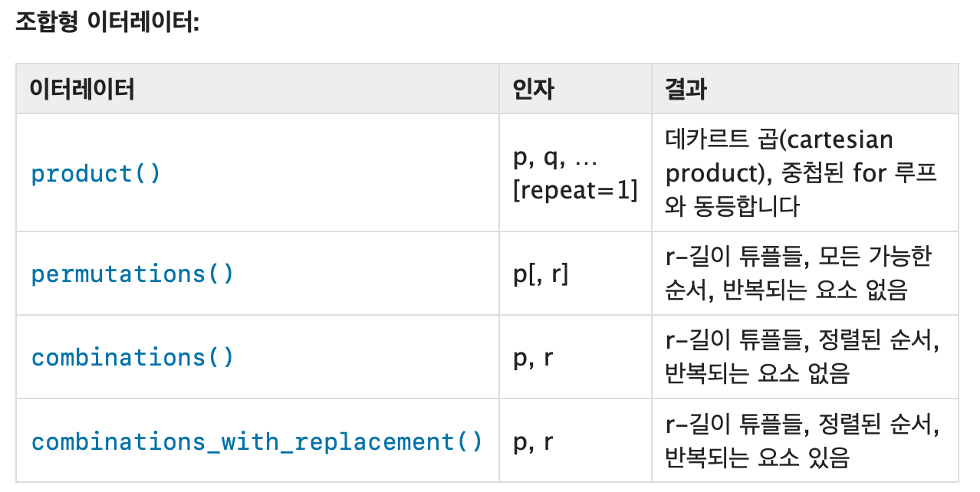Click the p, r cell in combinations_with_replacement() row

533,443
